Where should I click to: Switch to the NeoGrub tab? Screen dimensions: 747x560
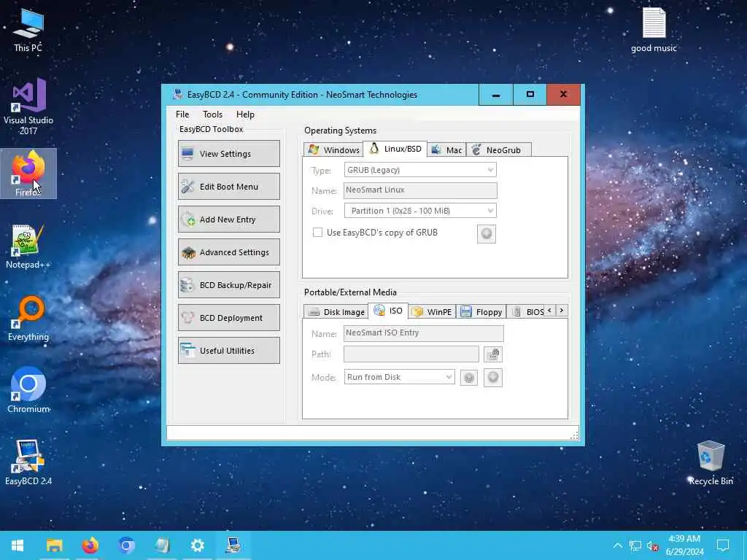tap(498, 150)
